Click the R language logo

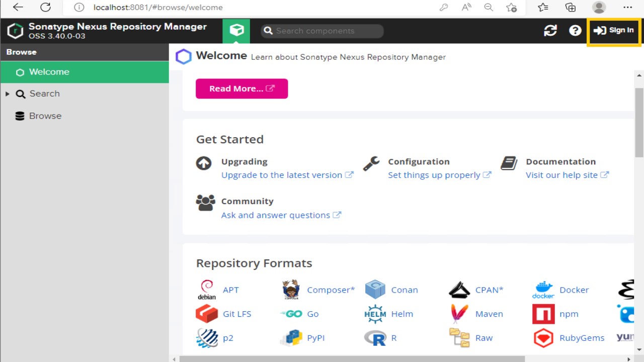pyautogui.click(x=375, y=338)
